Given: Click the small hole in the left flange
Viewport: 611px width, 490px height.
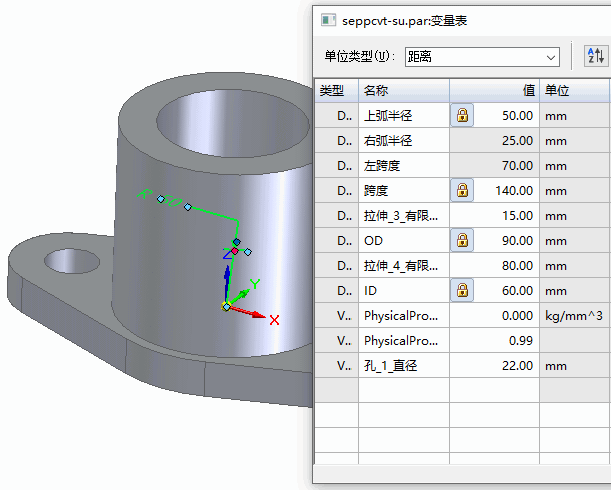Looking at the screenshot, I should [72, 261].
